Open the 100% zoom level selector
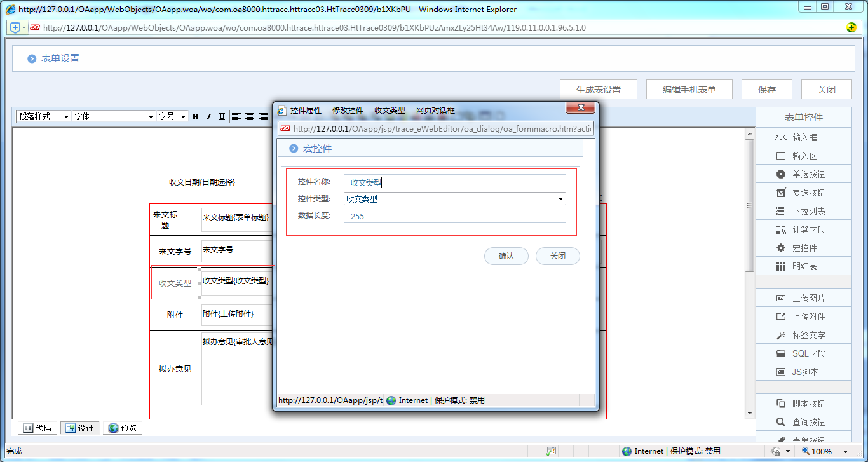 [825, 451]
